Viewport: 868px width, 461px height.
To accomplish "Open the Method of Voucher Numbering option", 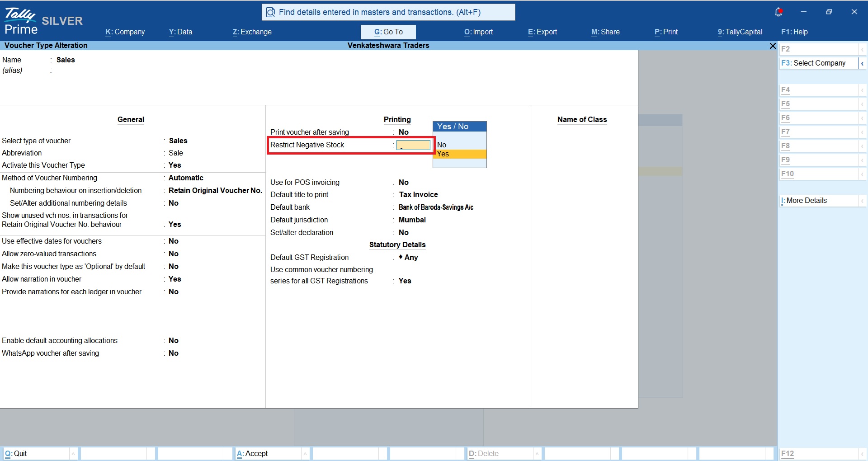I will pos(186,178).
